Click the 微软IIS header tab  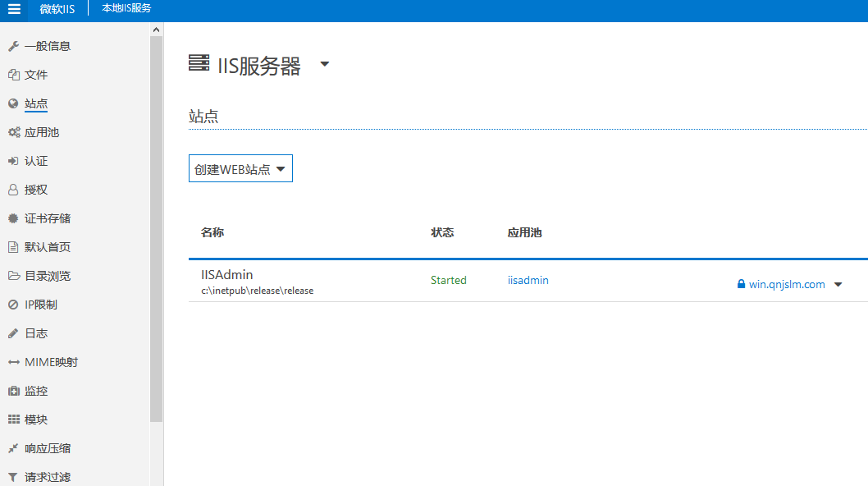57,9
